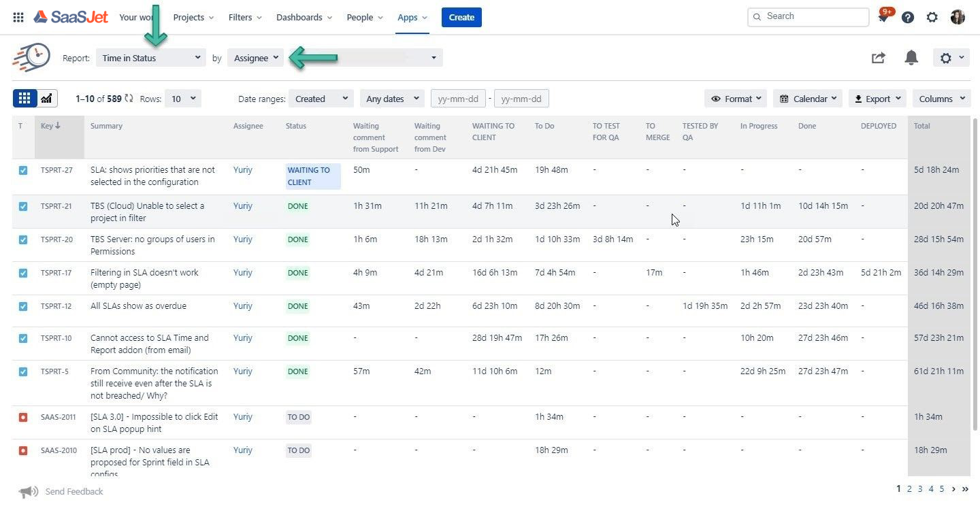980x515 pixels.
Task: Go to page 2 of results
Action: pos(909,488)
